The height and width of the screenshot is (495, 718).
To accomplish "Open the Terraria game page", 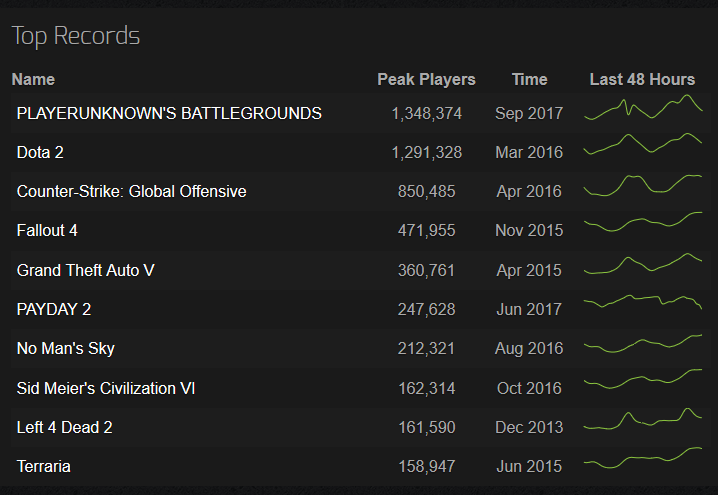I will [x=44, y=466].
